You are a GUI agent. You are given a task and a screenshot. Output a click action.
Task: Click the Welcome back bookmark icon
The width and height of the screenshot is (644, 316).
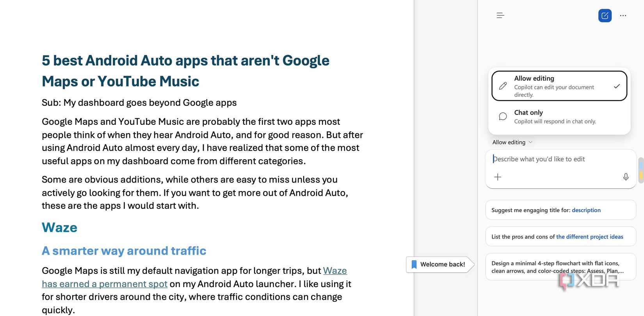[414, 265]
